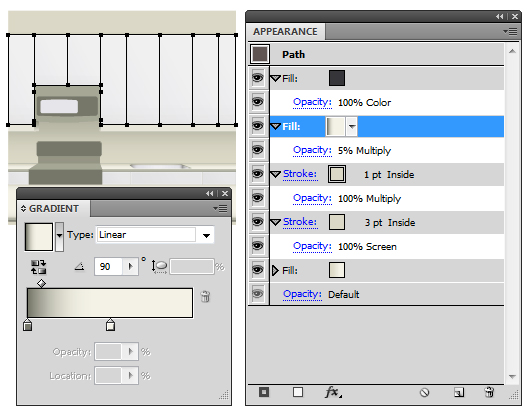Open Opacity link for 5% Multiply
531x418 pixels.
coord(312,150)
